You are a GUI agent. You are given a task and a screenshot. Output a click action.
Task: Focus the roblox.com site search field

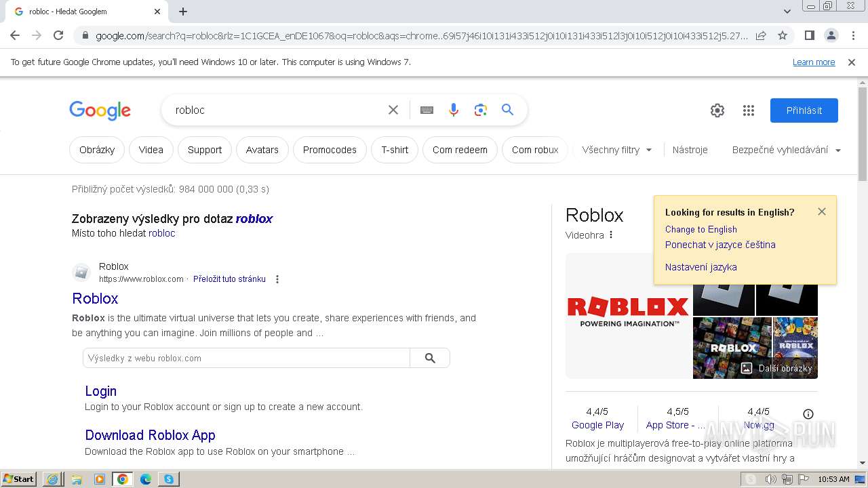click(x=246, y=358)
